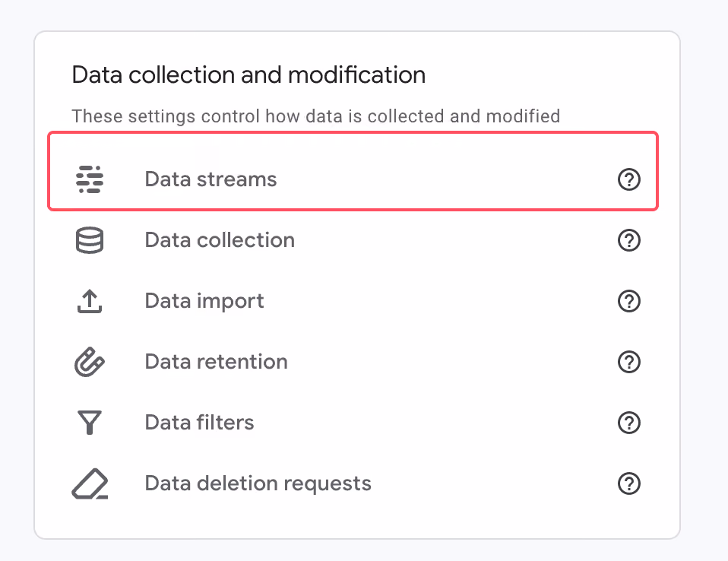Click the Data streams icon
This screenshot has height=561, width=728.
coord(90,179)
